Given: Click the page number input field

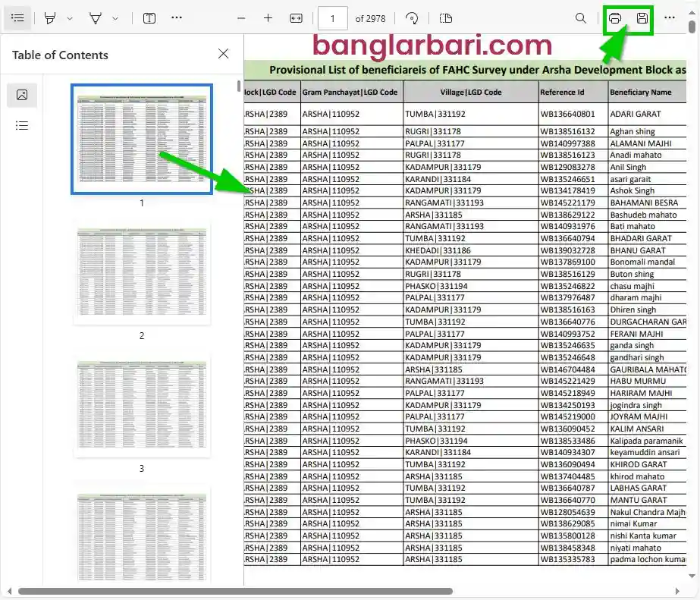Looking at the screenshot, I should [332, 17].
